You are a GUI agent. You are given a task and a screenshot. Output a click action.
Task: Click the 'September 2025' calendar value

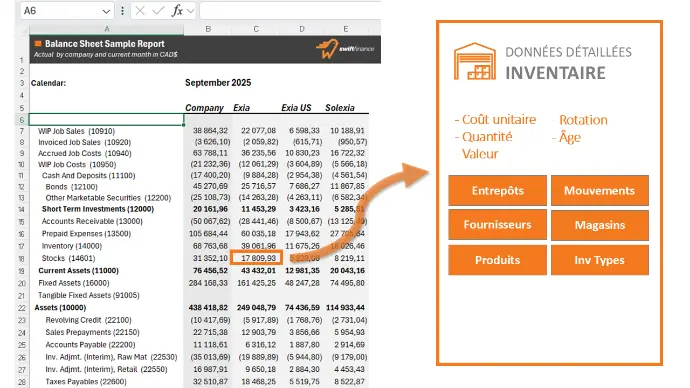coord(218,83)
